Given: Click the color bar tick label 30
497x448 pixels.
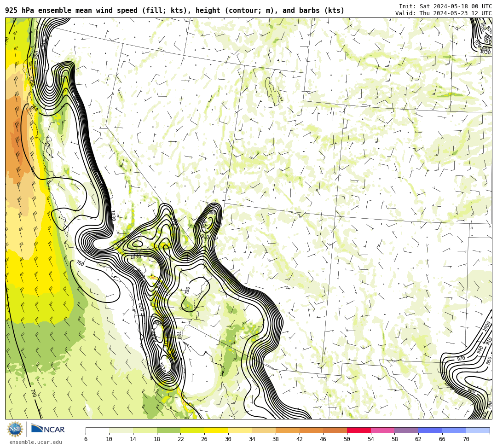Looking at the screenshot, I should tap(228, 439).
